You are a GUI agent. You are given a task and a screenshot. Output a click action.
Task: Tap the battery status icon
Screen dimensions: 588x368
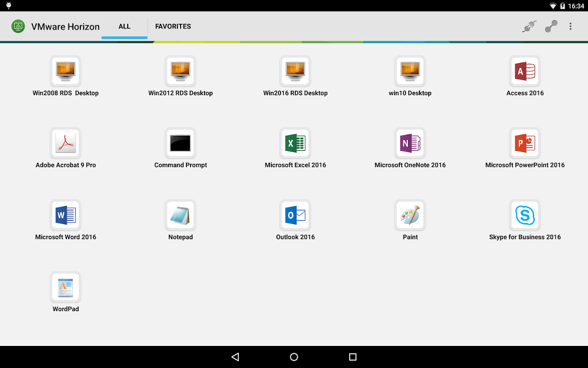point(563,6)
